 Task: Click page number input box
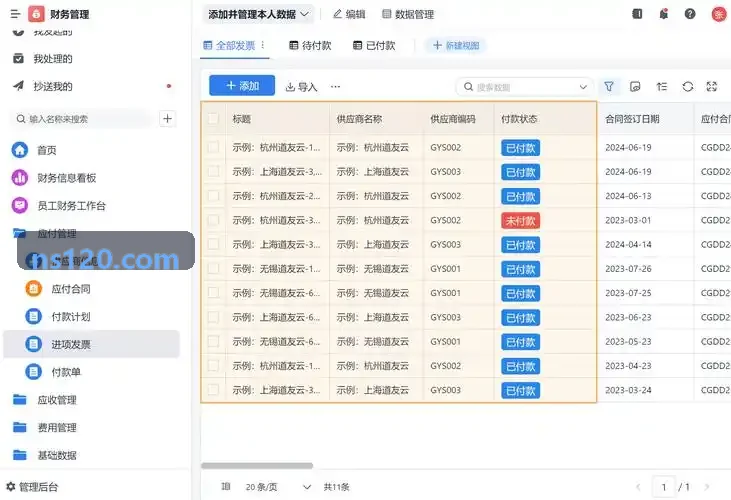pos(663,487)
